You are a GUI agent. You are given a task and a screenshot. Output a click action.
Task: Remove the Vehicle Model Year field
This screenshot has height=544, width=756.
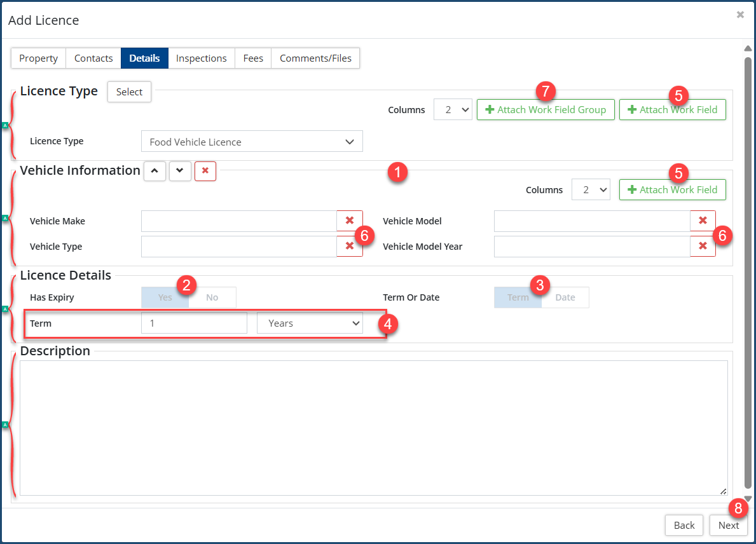pos(703,246)
